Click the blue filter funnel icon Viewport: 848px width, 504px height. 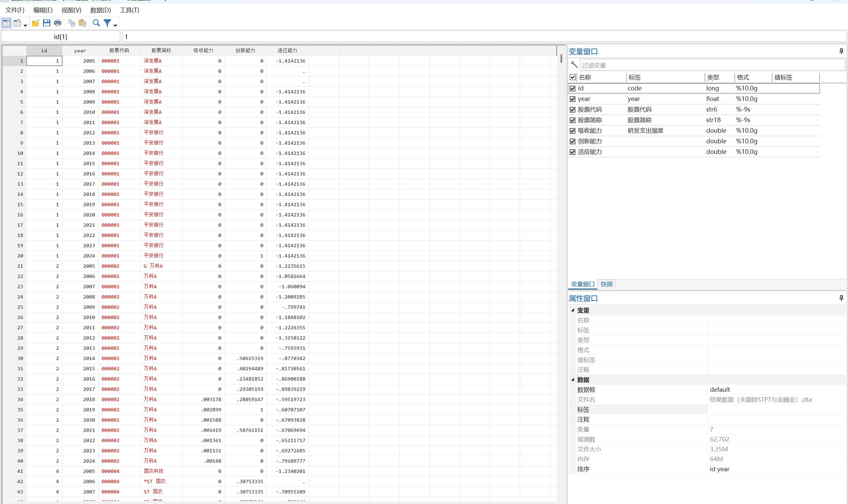[x=107, y=23]
